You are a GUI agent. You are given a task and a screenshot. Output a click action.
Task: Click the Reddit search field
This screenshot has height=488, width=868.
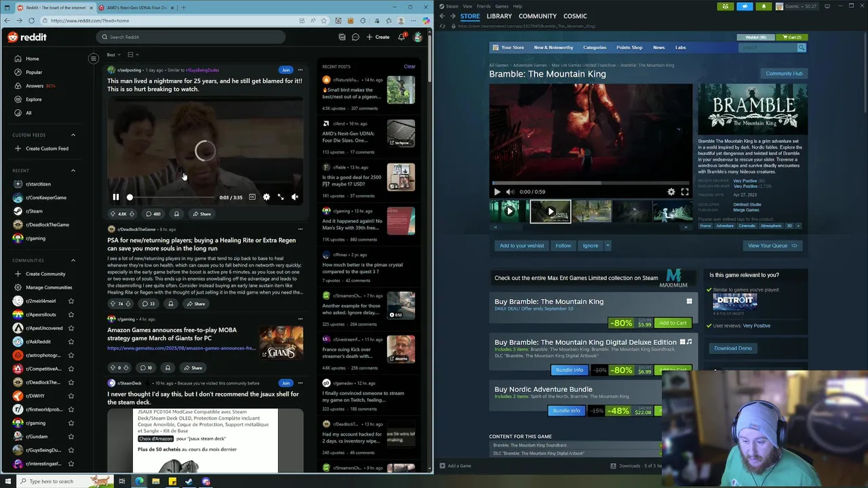[191, 37]
